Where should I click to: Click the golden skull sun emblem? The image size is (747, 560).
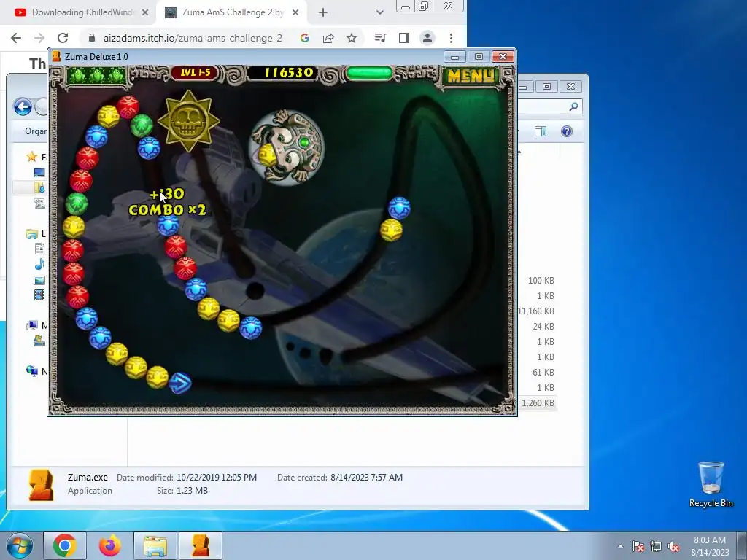[x=189, y=121]
